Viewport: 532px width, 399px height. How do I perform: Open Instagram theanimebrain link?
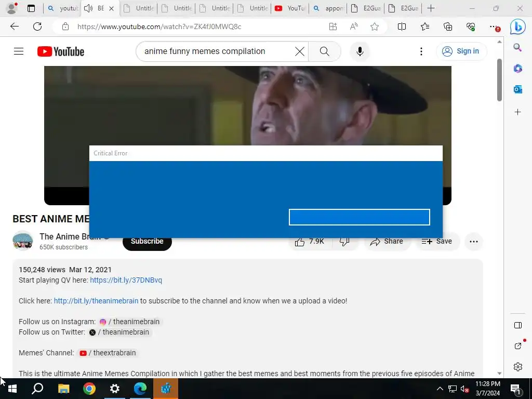(130, 322)
